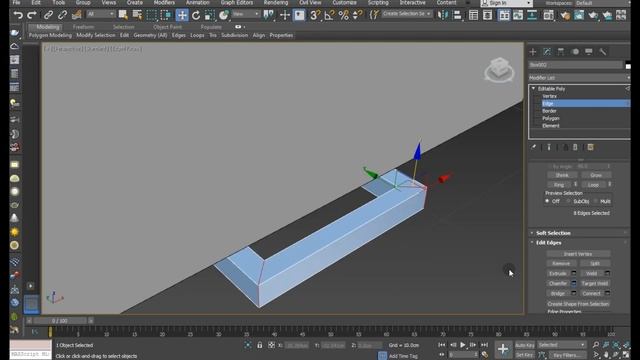Toggle Window/Crossing selection mode
Viewport: 640px width, 360px height.
(166, 15)
